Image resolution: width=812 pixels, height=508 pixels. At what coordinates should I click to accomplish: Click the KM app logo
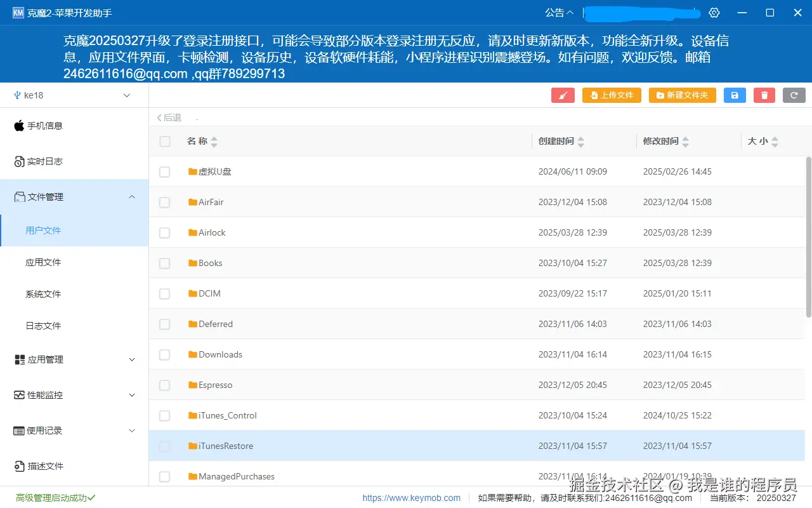coord(18,13)
